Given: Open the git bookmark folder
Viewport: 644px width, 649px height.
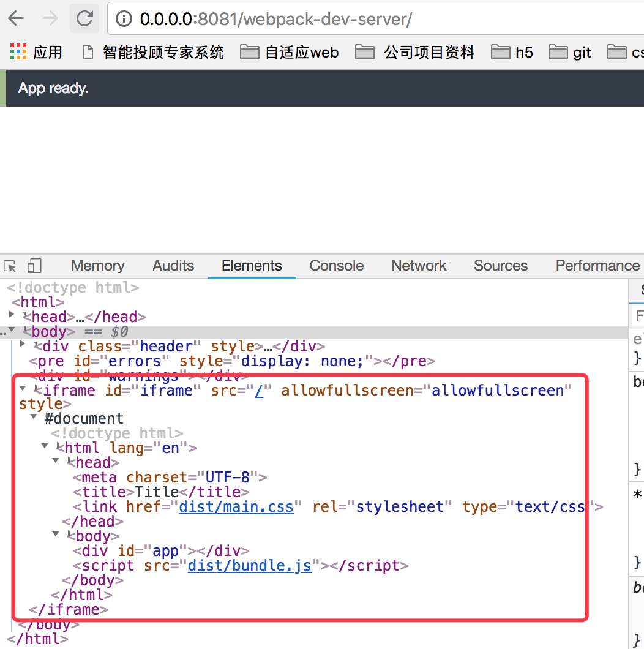Looking at the screenshot, I should coord(570,52).
